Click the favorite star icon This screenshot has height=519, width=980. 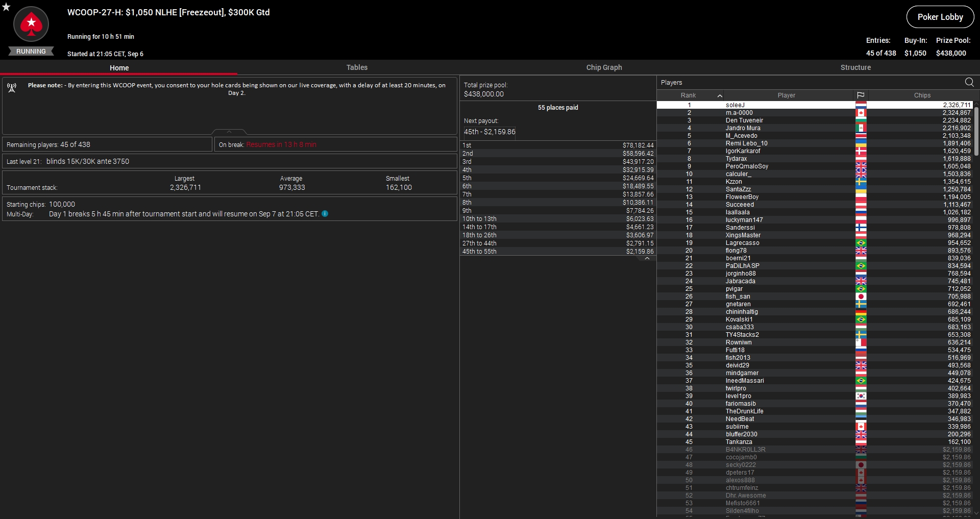[6, 7]
